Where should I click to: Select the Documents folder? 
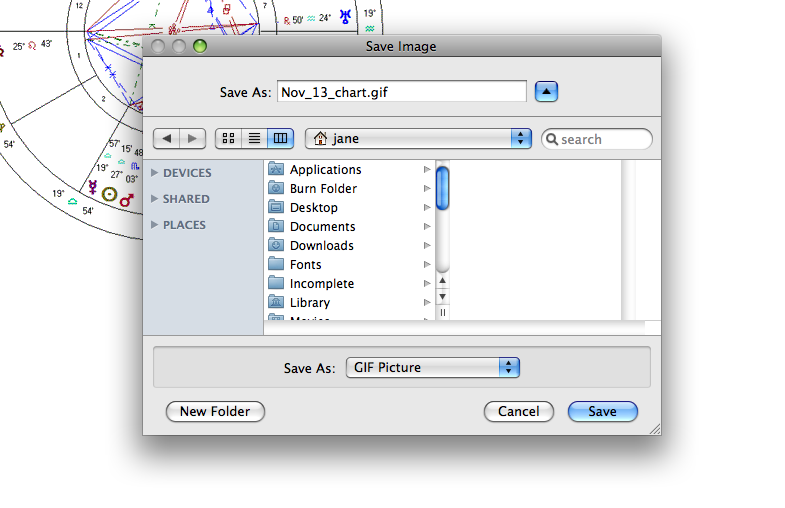[x=349, y=227]
